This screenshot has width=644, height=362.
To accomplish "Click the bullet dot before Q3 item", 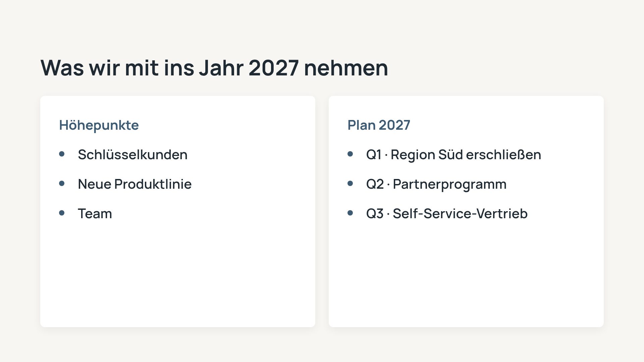I will coord(350,213).
